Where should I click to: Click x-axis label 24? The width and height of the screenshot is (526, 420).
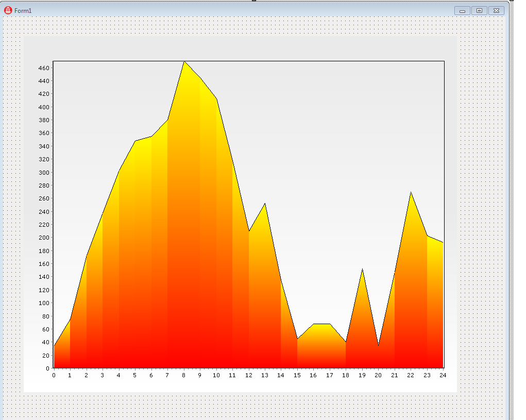coord(443,375)
